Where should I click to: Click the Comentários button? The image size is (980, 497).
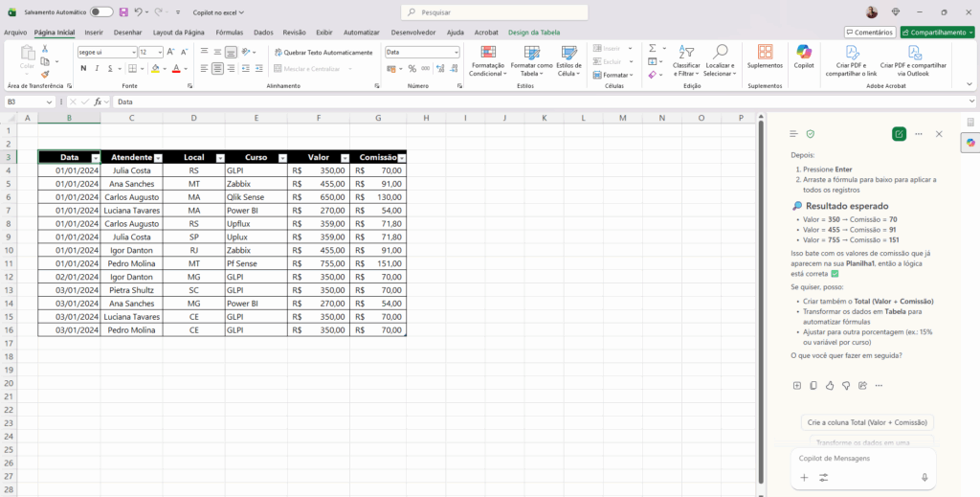tap(869, 32)
